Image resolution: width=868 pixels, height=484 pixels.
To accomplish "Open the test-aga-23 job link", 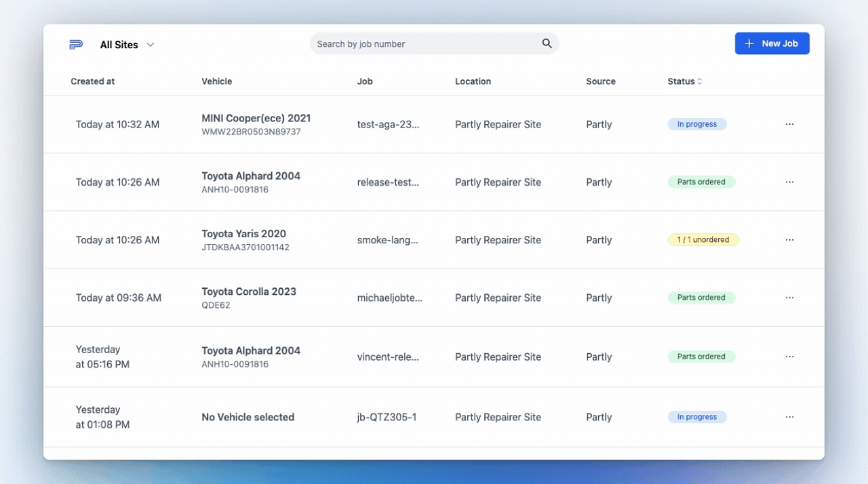I will (x=388, y=124).
